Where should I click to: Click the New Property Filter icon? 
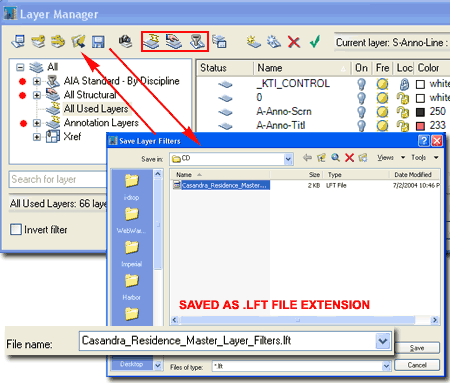point(152,42)
